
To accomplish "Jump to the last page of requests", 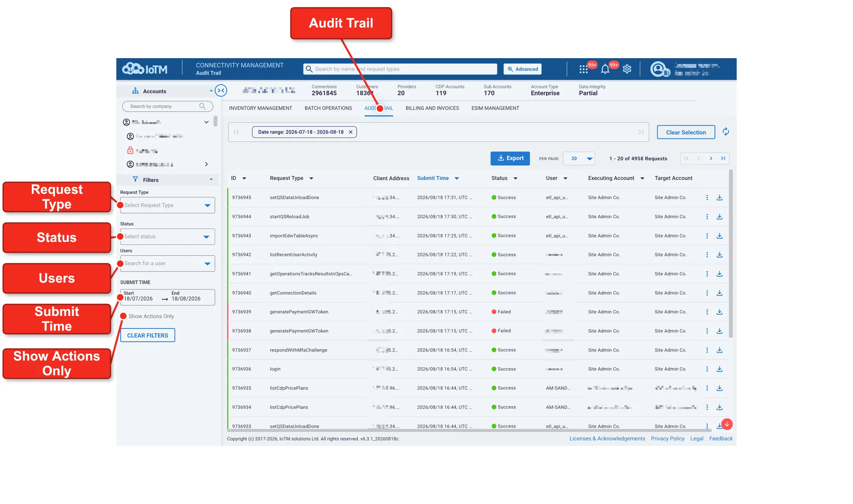I will coord(723,158).
